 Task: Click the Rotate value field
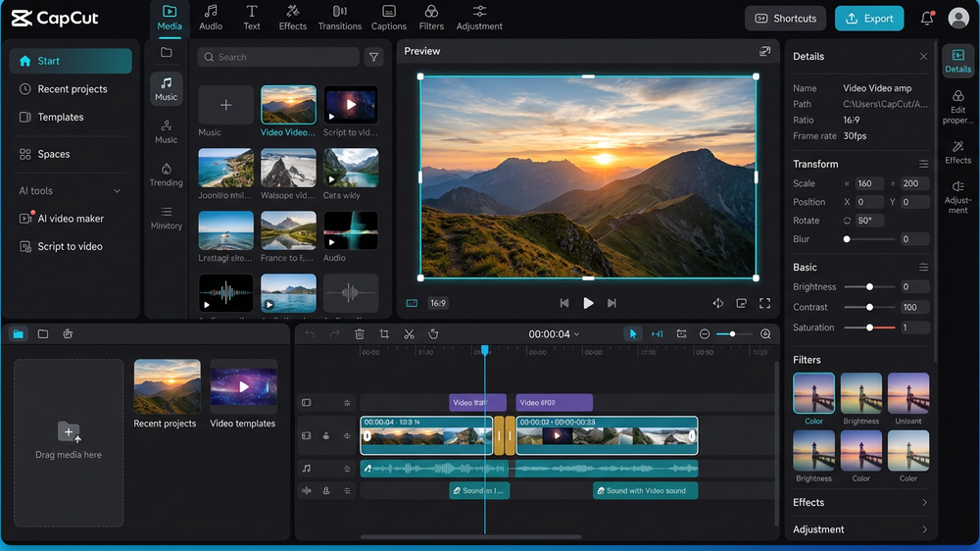coord(868,221)
